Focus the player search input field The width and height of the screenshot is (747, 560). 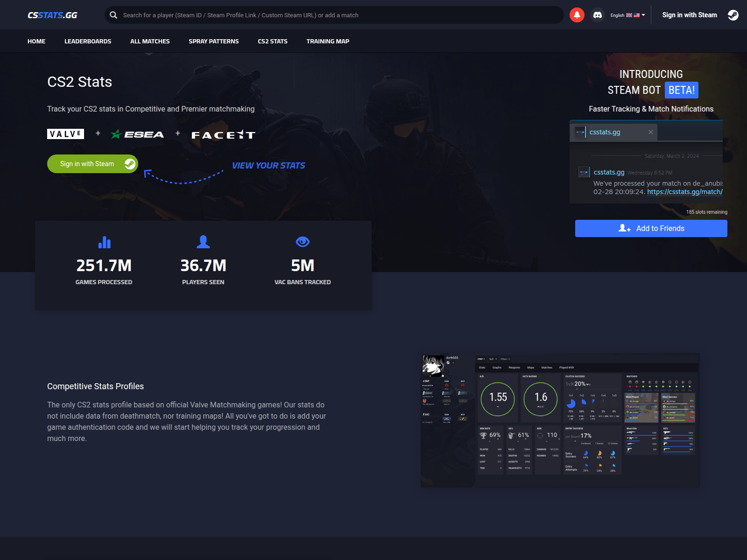[x=334, y=15]
